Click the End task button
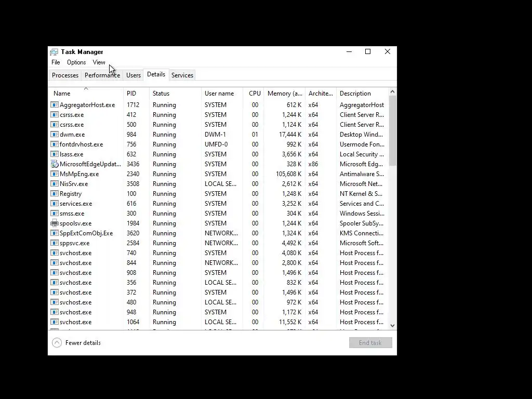 [370, 343]
